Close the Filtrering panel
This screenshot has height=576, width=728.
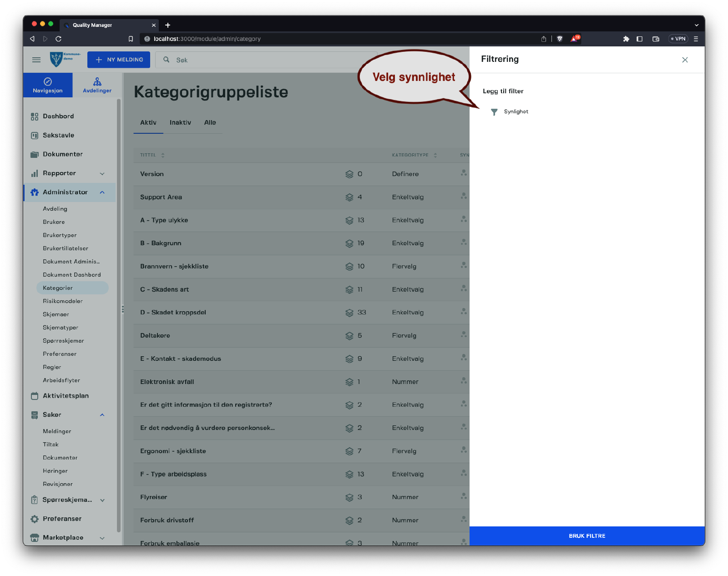pos(685,60)
